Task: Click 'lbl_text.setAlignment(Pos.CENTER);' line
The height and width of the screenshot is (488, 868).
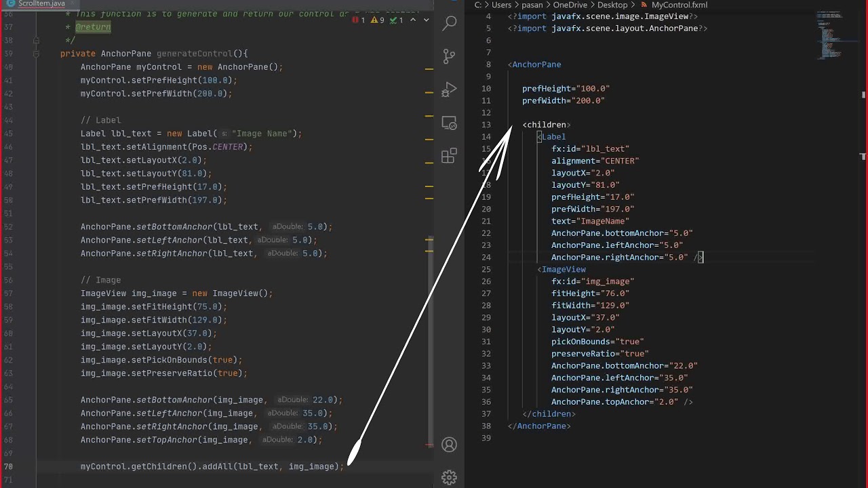Action: [166, 146]
